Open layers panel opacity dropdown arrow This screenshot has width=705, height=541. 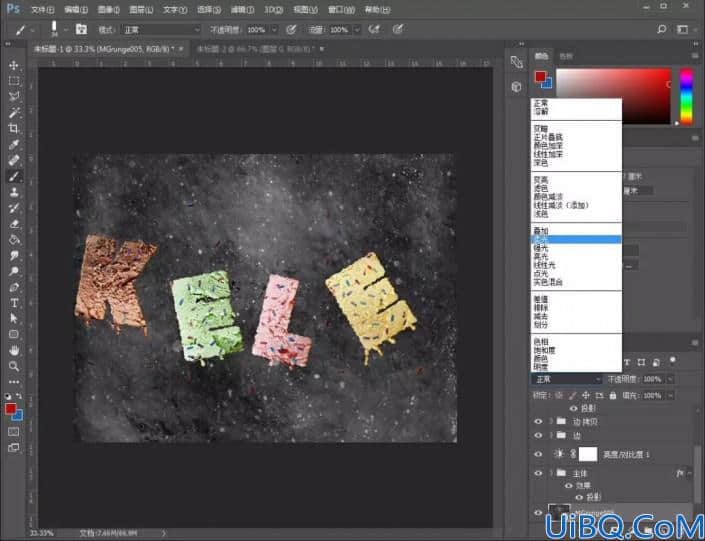669,380
